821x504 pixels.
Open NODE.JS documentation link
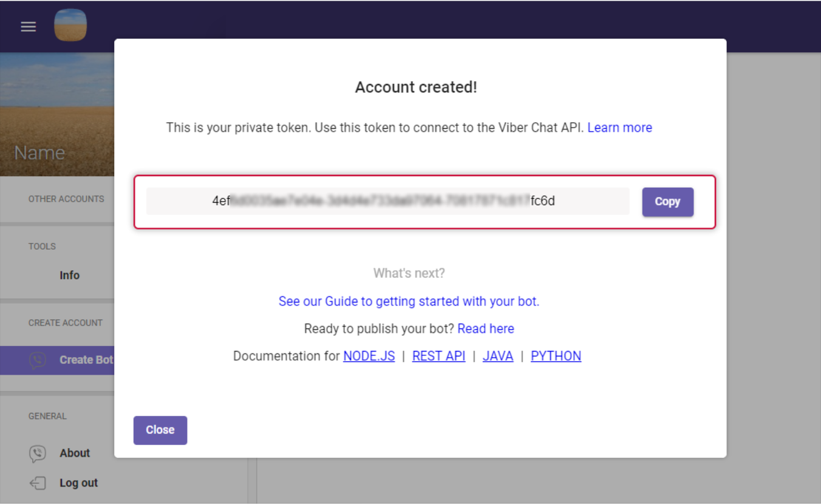click(369, 356)
